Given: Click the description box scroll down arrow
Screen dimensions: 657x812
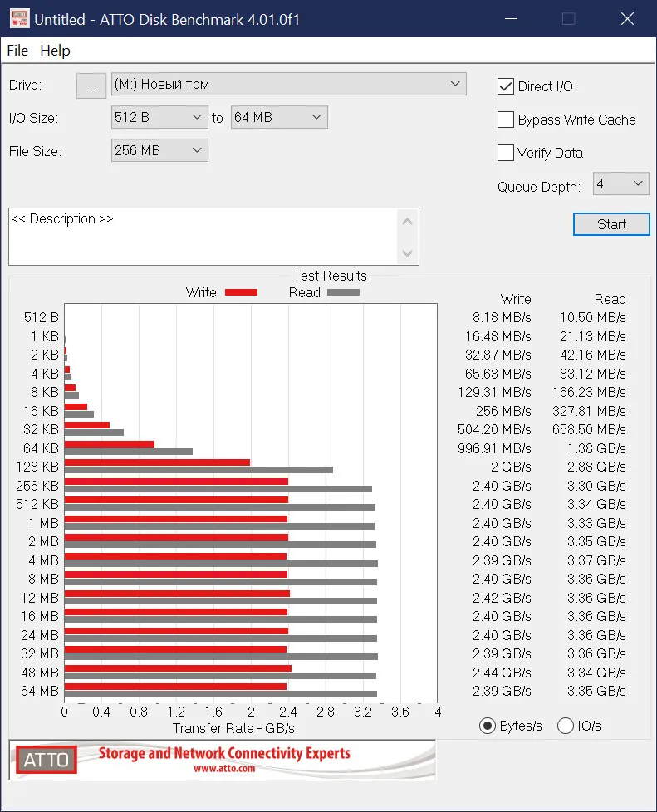Looking at the screenshot, I should click(x=407, y=253).
